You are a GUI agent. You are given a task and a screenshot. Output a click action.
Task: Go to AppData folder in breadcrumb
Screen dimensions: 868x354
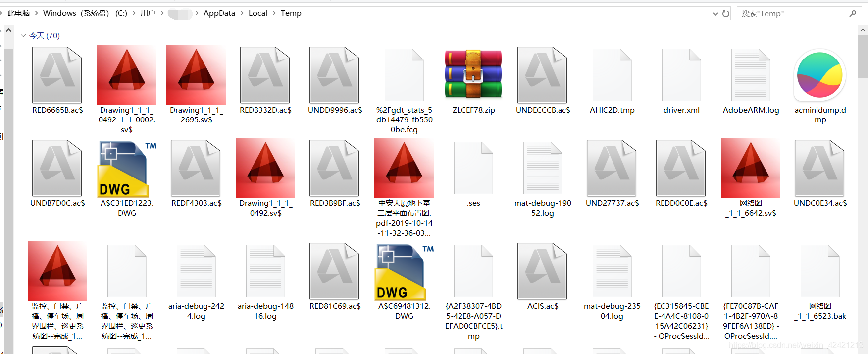[219, 13]
